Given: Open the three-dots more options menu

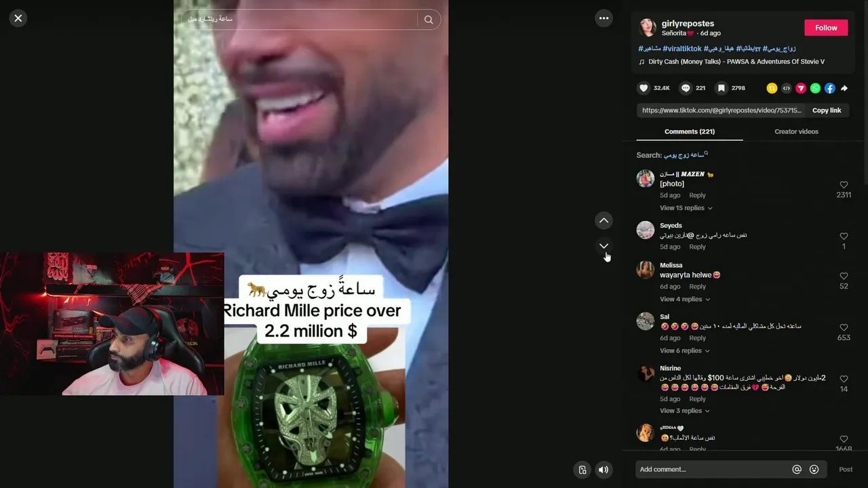Looking at the screenshot, I should click(604, 18).
